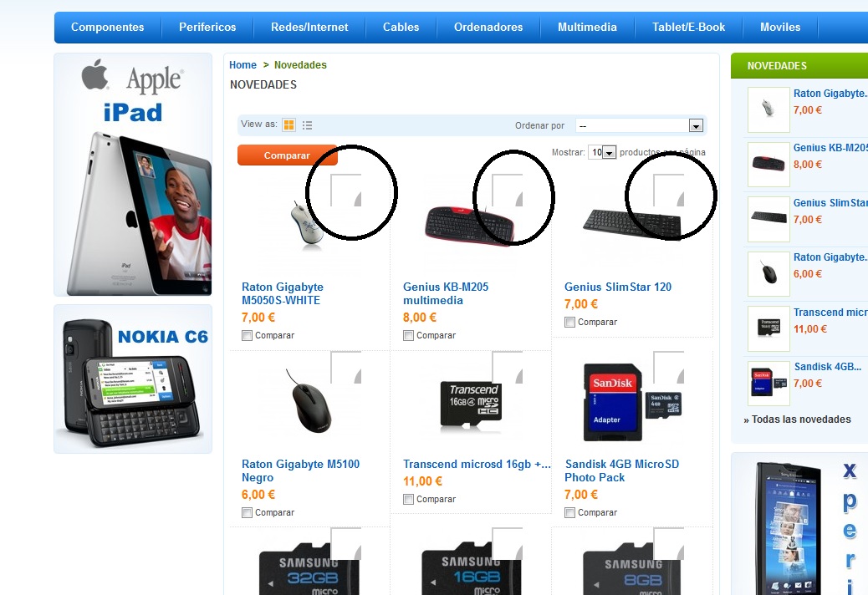Go to the Multimedia category
Image resolution: width=868 pixels, height=595 pixels.
tap(587, 27)
